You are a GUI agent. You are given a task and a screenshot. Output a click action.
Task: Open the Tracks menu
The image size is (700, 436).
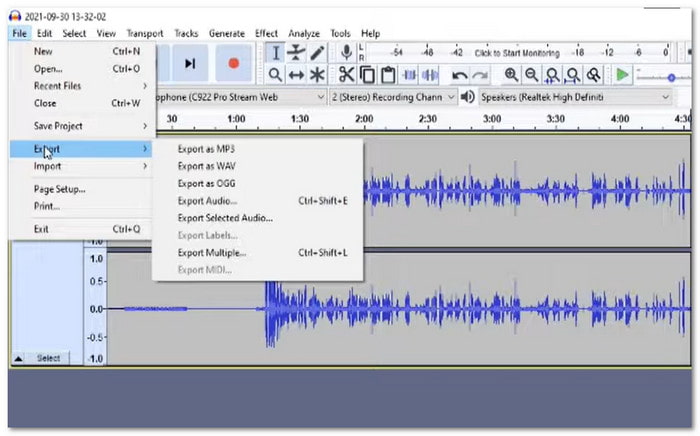tap(186, 33)
